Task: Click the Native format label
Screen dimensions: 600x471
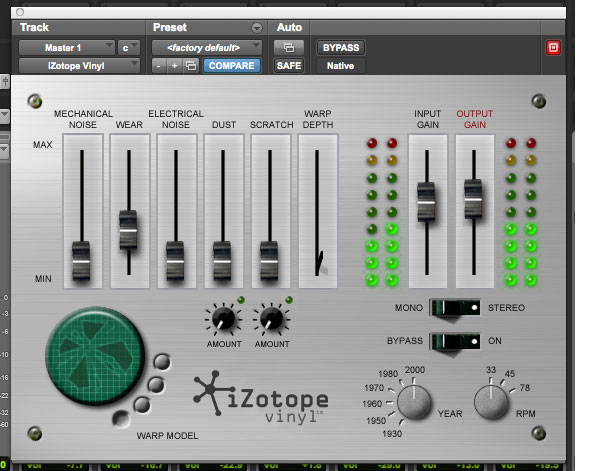Action: pyautogui.click(x=340, y=66)
